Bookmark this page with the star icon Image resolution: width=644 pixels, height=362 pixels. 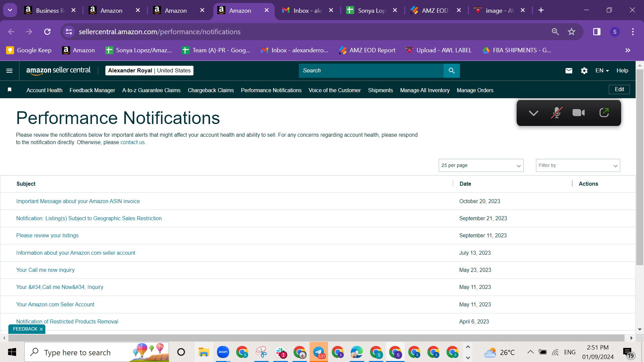click(x=572, y=32)
